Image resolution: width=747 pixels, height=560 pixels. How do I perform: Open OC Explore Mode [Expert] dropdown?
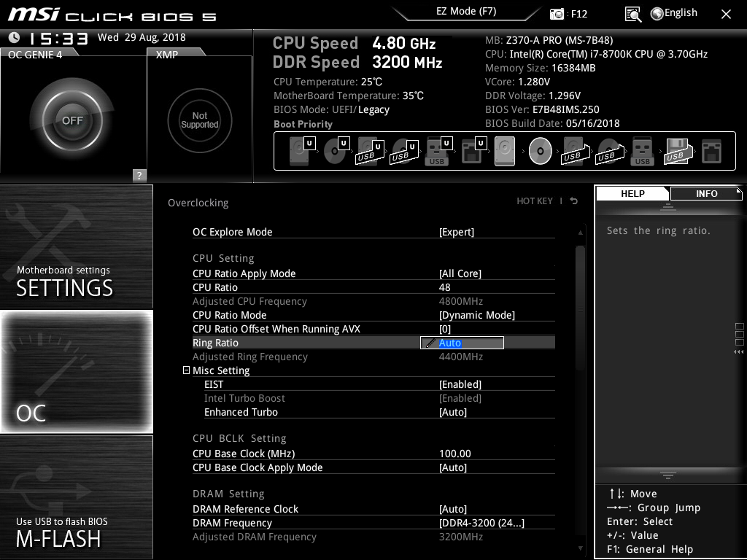click(x=457, y=232)
